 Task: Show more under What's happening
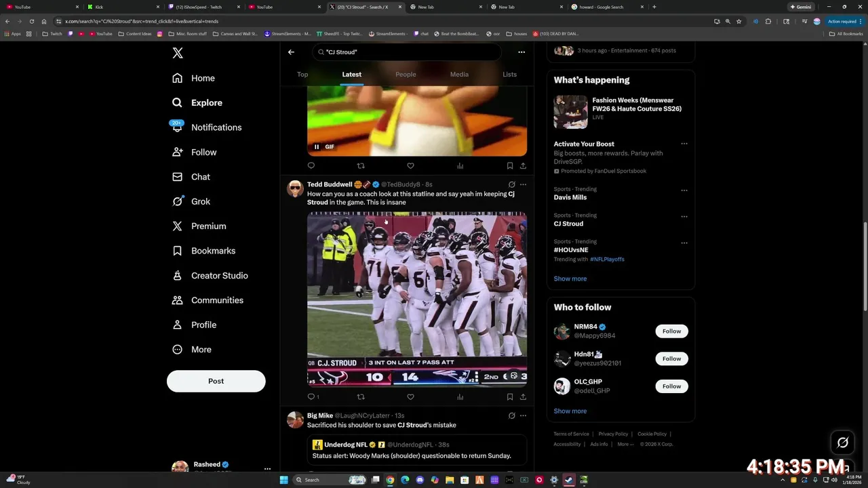(570, 279)
